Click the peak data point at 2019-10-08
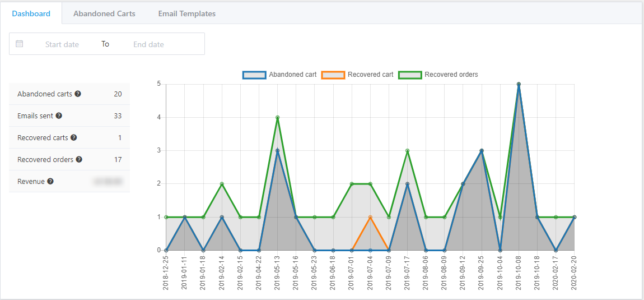This screenshot has width=644, height=300. click(x=519, y=84)
